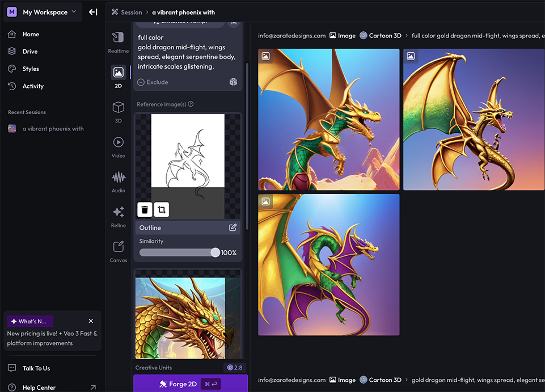The image size is (545, 392).
Task: Edit the Outline reference mode
Action: 233,227
